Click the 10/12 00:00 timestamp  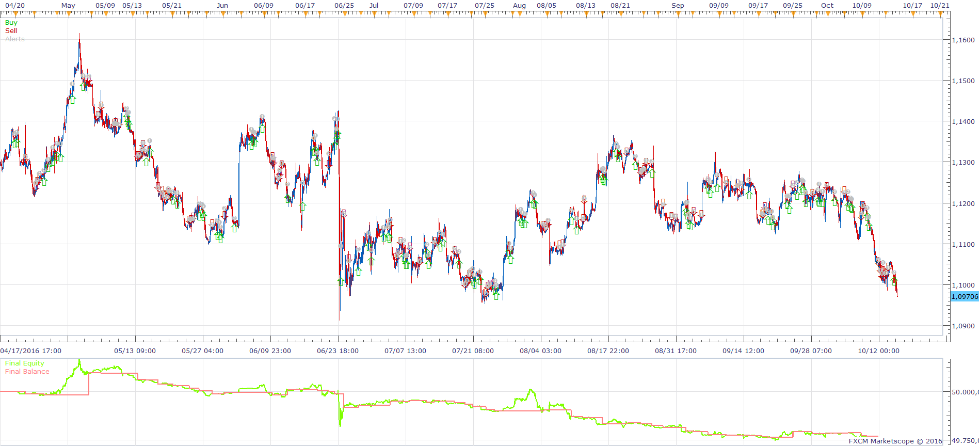coord(879,351)
